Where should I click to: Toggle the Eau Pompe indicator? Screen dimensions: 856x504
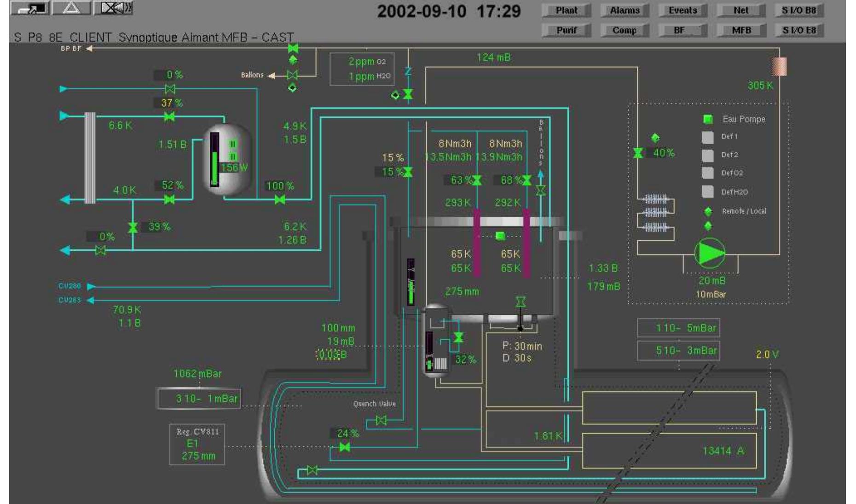(708, 119)
